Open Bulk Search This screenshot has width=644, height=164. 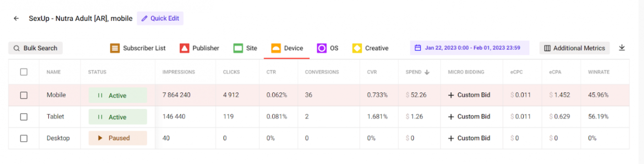point(35,48)
